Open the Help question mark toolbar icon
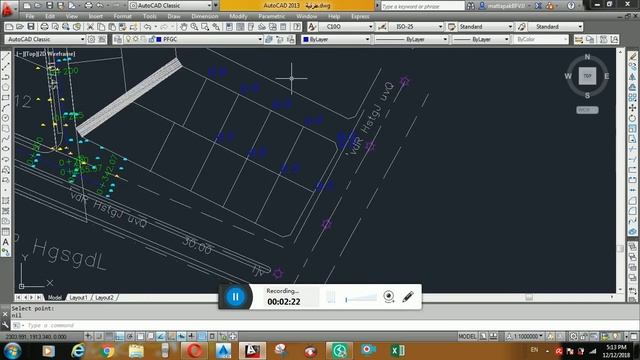640x360 pixels. click(297, 27)
